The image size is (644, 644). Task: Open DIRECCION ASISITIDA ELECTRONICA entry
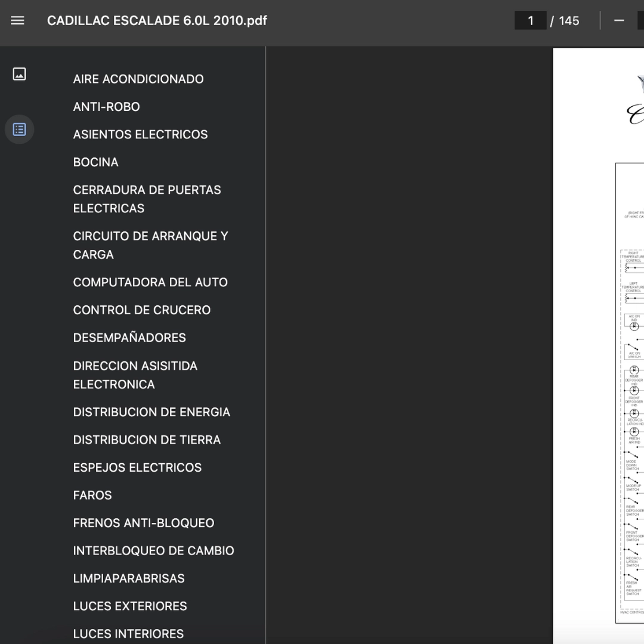135,375
